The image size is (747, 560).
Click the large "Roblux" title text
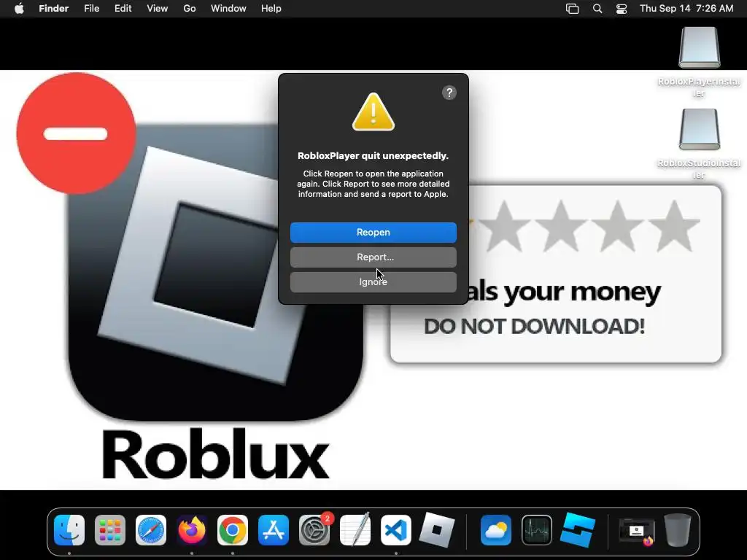click(x=215, y=454)
